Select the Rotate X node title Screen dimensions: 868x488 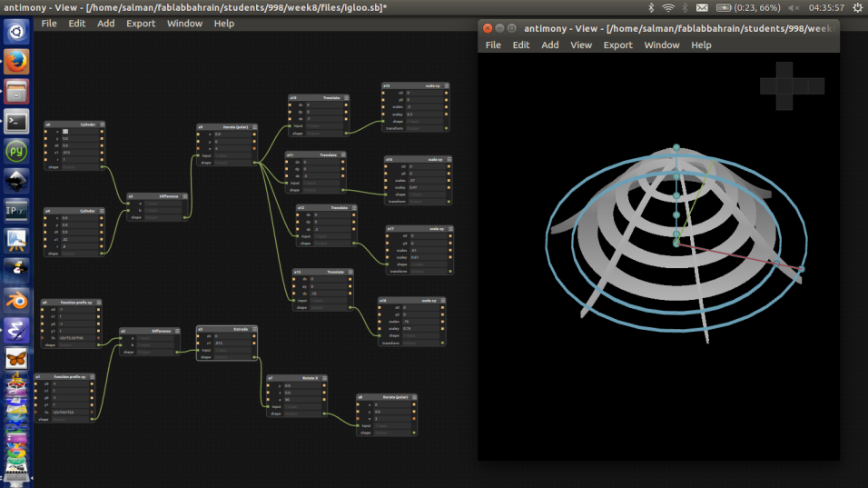coord(310,378)
